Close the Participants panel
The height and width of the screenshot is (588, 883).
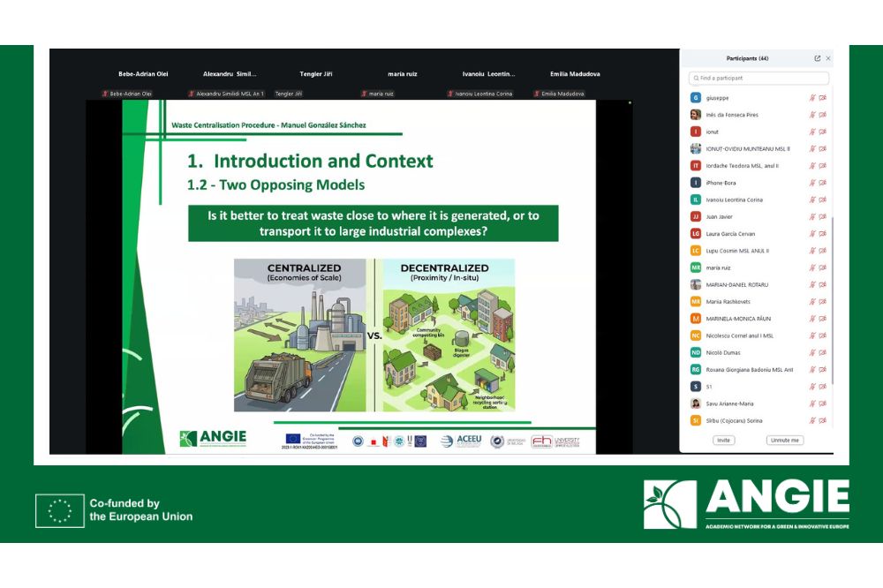(x=827, y=58)
